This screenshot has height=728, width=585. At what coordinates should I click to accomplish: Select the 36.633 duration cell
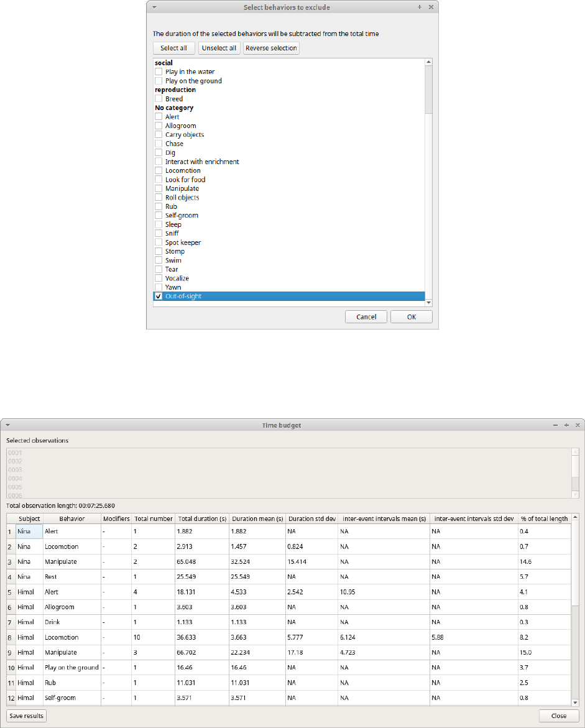(202, 637)
